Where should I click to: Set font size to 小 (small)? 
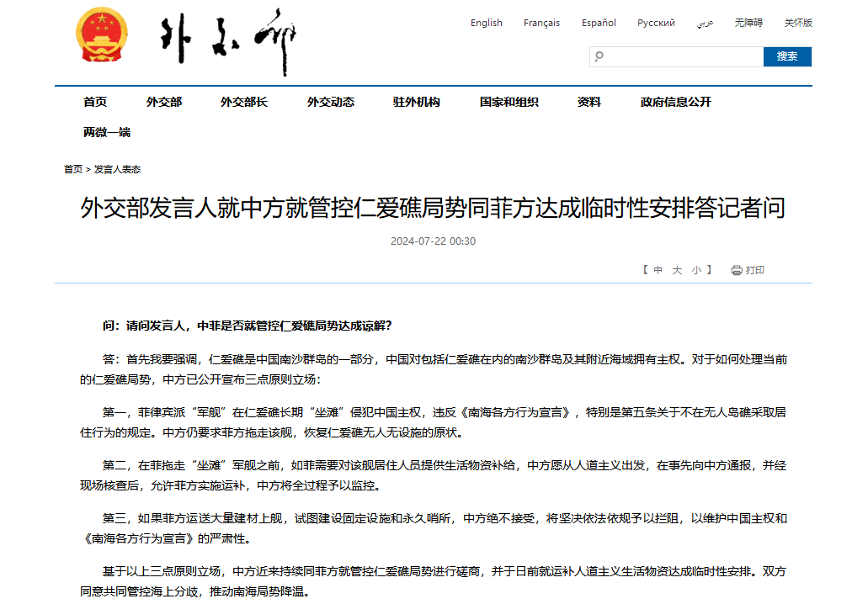pyautogui.click(x=696, y=270)
